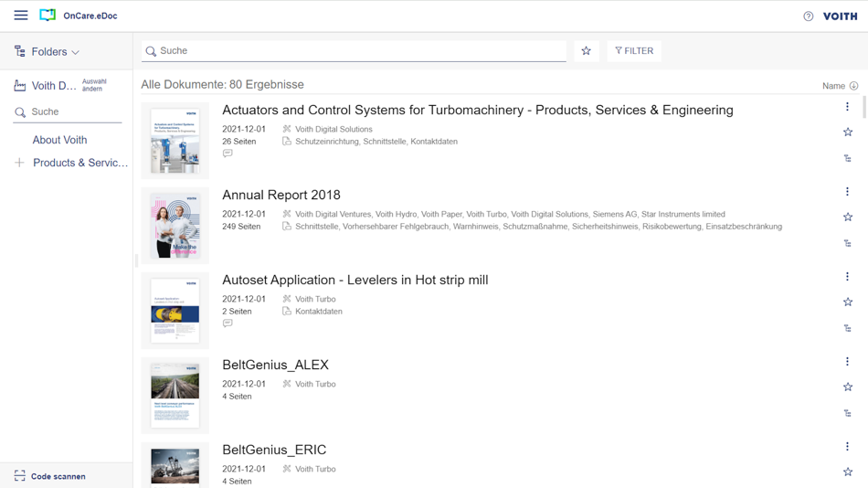Click the factory icon beside Voith D...

tap(20, 85)
